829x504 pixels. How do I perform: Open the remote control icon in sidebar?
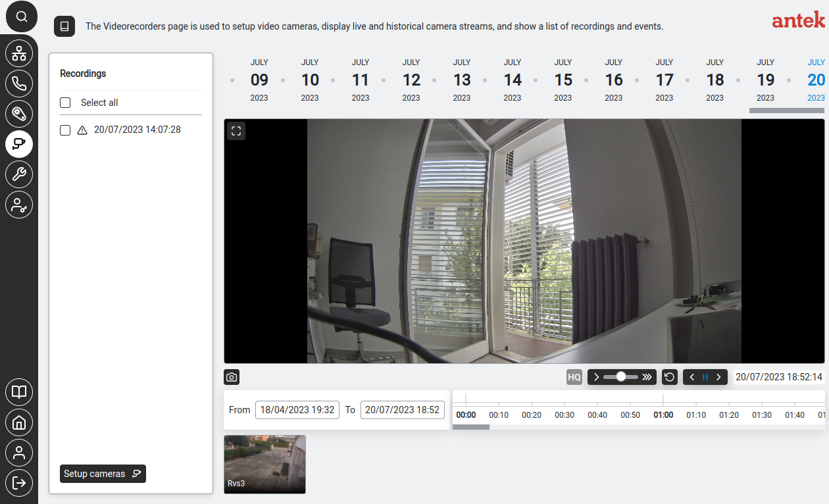[19, 114]
